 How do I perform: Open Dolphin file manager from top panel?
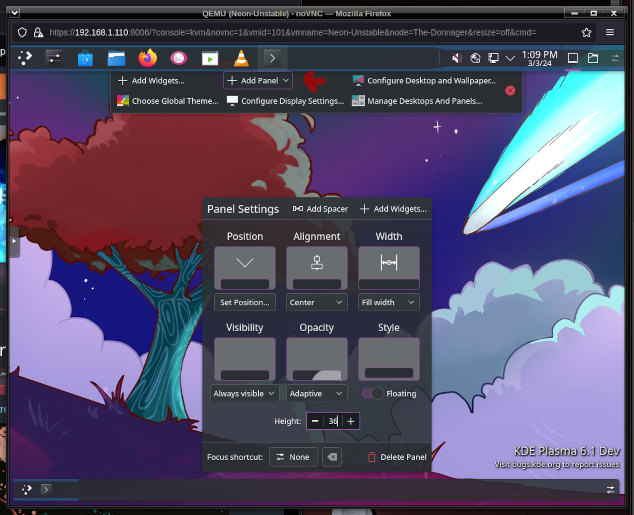pos(116,58)
